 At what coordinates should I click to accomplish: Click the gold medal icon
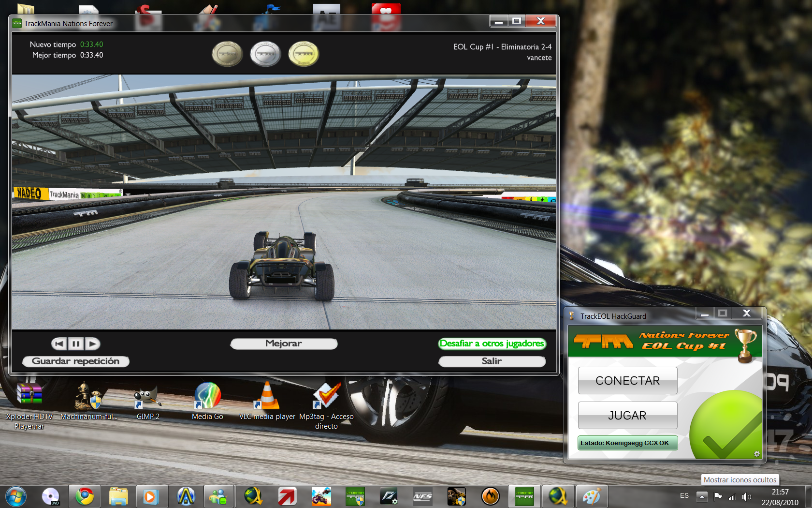tap(304, 53)
